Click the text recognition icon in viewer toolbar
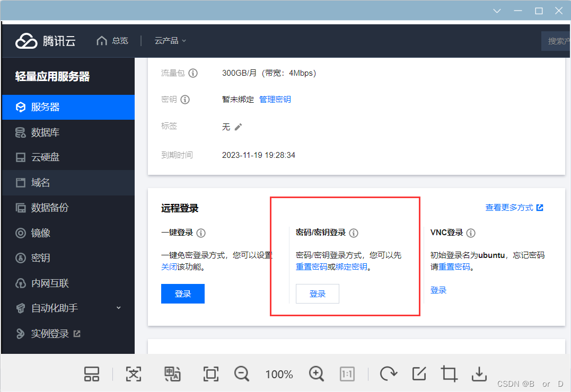 pos(134,374)
